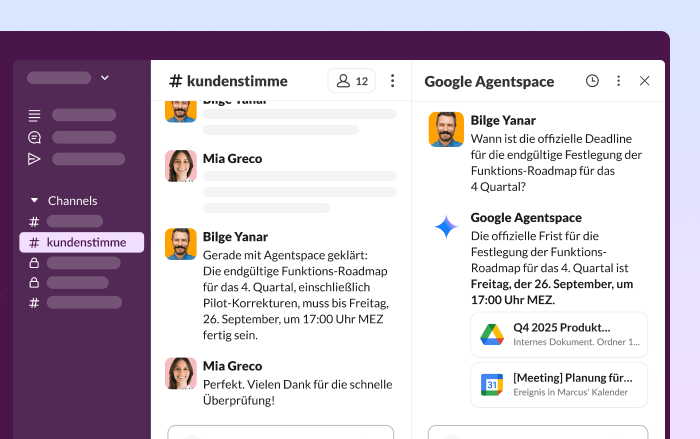Click Mia Greco's name on last message
The width and height of the screenshot is (700, 439).
(232, 366)
